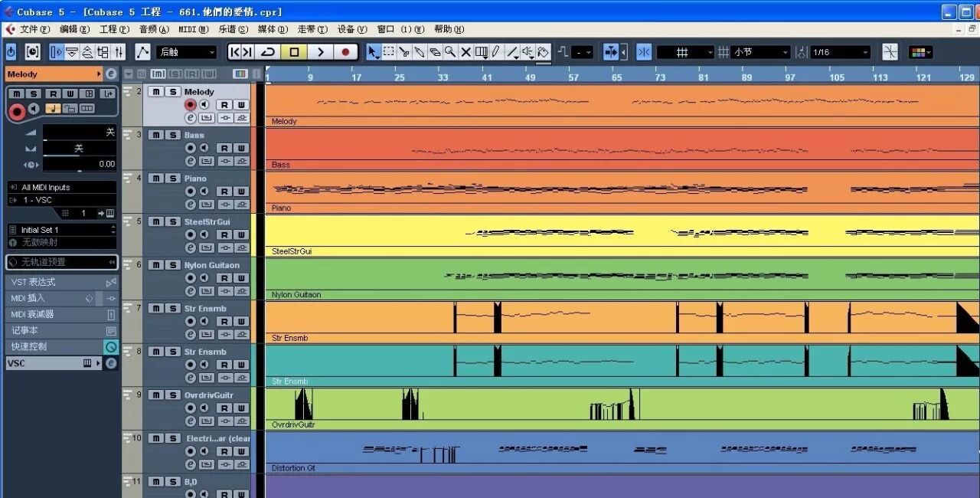Mute the SteelStrGui track
980x498 pixels.
pyautogui.click(x=156, y=221)
